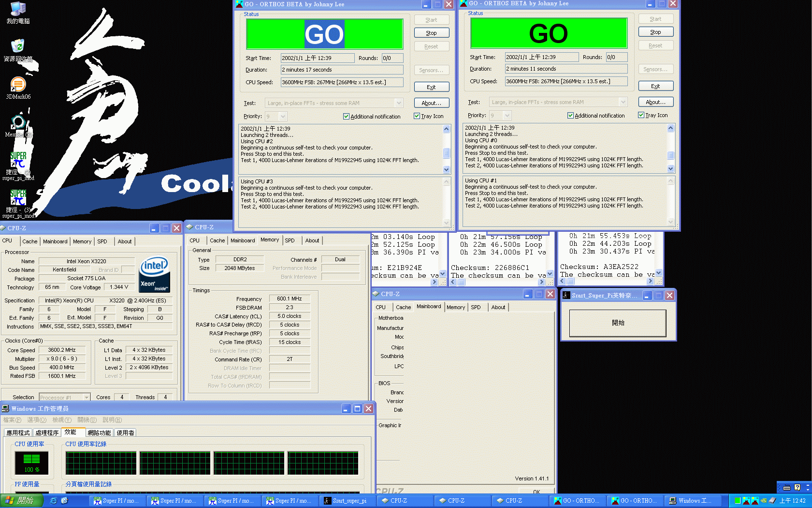Click the language bar help icon
The image size is (812, 508).
pos(797,488)
